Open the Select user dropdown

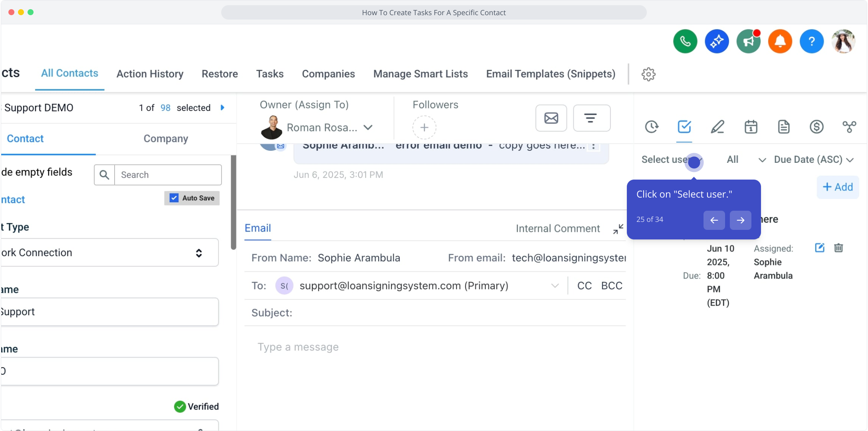[x=672, y=160]
